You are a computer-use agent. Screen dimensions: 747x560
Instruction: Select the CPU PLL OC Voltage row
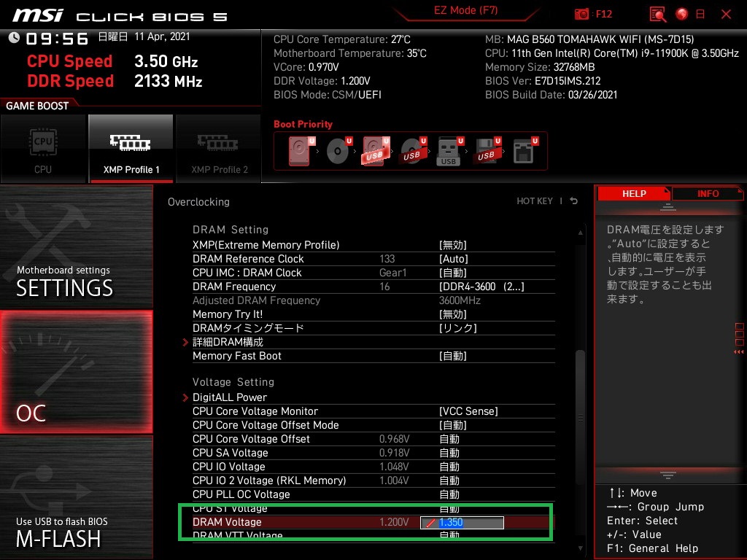[373, 494]
